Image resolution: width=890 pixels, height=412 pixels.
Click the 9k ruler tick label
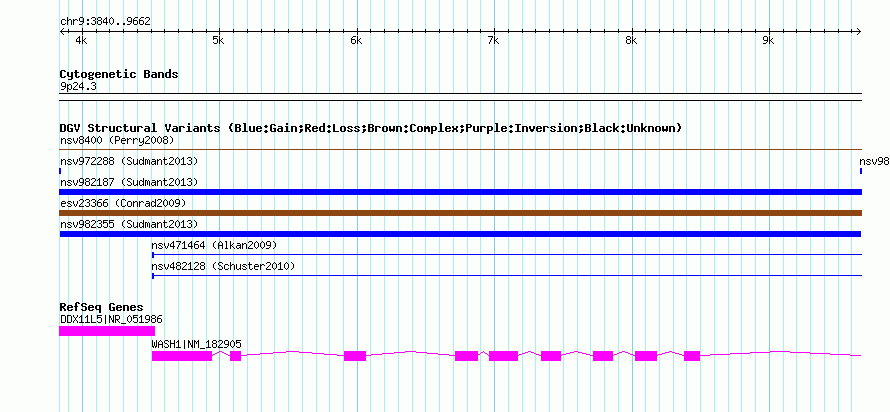[x=768, y=40]
